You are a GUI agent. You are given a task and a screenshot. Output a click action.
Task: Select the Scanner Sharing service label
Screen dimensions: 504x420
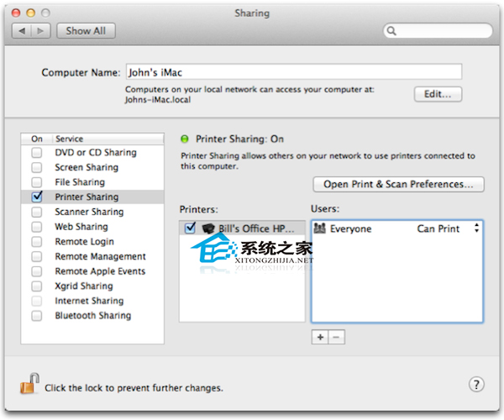89,212
